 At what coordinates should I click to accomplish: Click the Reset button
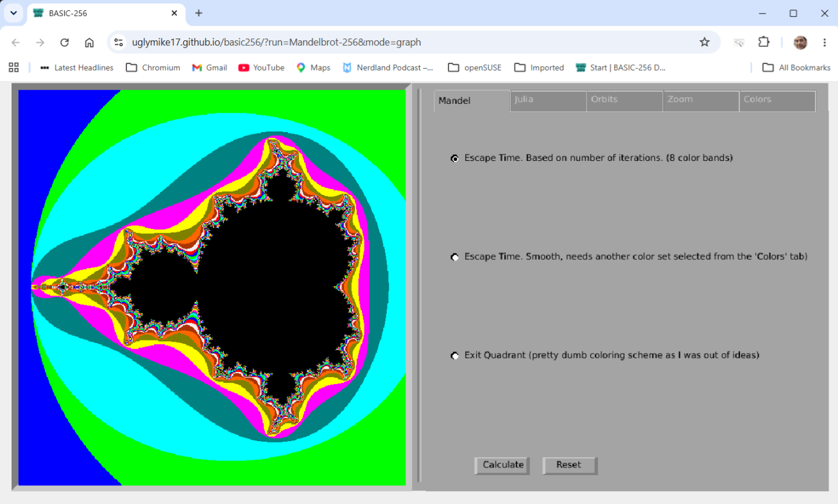[x=570, y=466]
